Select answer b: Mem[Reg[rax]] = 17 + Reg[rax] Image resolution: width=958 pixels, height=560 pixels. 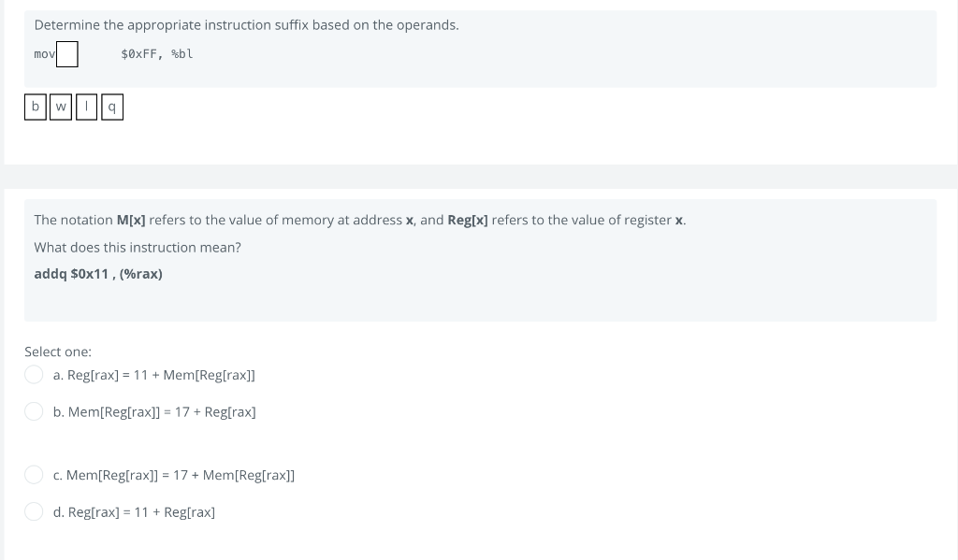pyautogui.click(x=34, y=411)
